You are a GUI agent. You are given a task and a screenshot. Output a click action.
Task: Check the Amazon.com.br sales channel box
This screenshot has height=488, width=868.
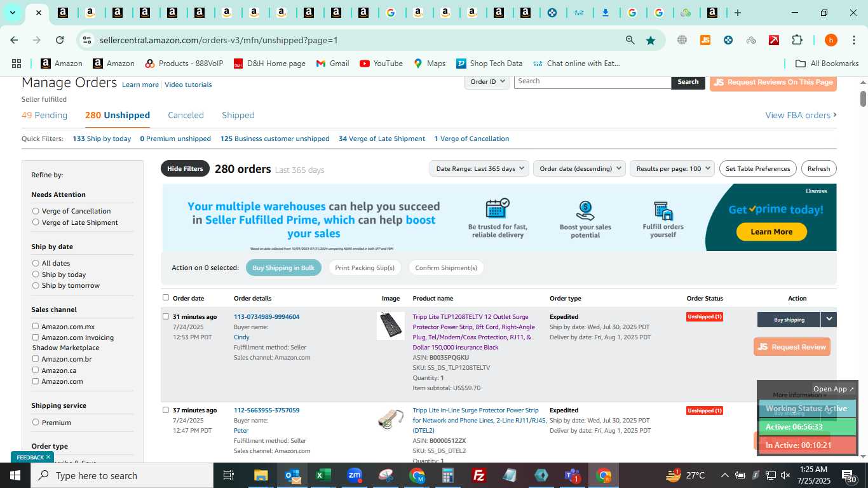click(x=36, y=358)
